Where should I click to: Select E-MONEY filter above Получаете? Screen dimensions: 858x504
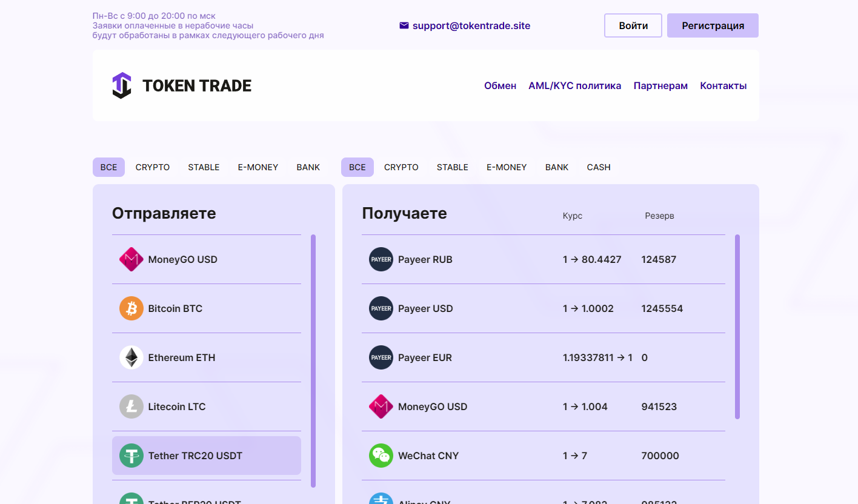pyautogui.click(x=507, y=167)
